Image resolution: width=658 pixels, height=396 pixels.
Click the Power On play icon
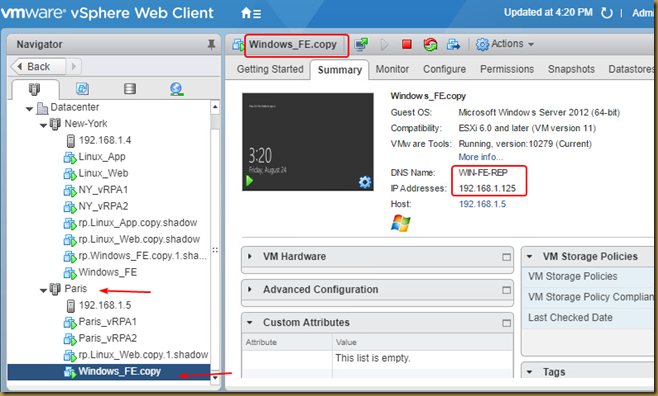coord(384,44)
